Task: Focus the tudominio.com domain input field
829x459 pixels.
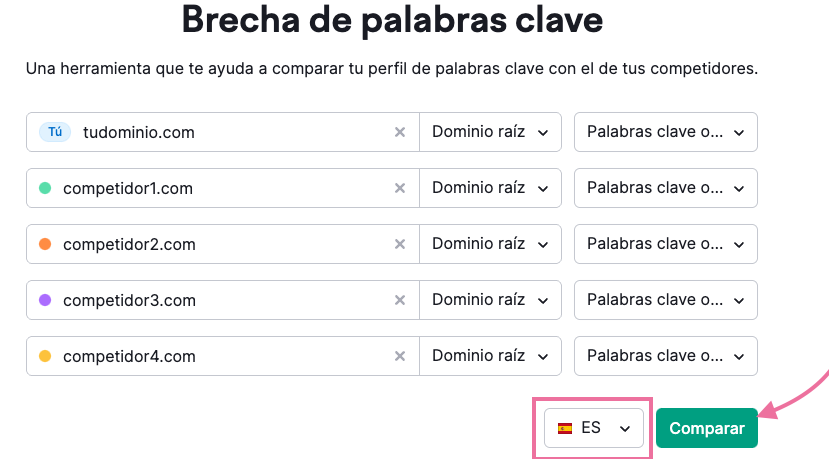Action: pos(230,132)
